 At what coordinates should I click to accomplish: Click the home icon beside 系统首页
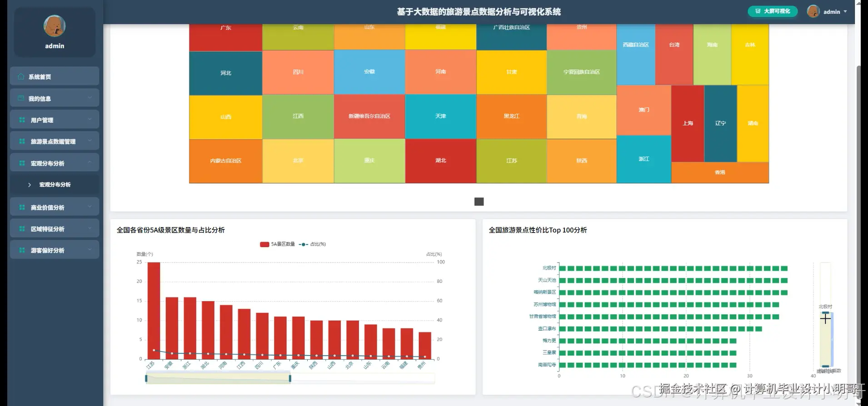(x=21, y=76)
